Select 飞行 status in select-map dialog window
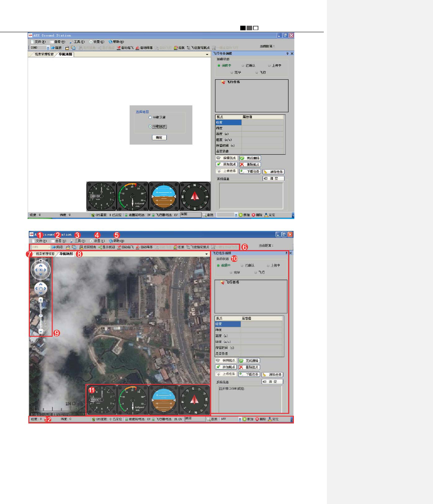 pos(261,72)
